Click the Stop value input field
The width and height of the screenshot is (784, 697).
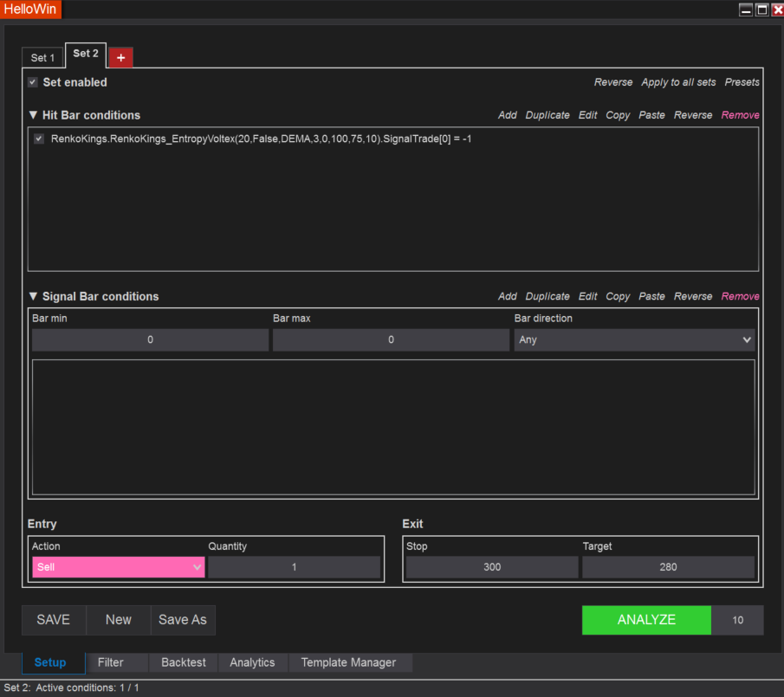(492, 567)
